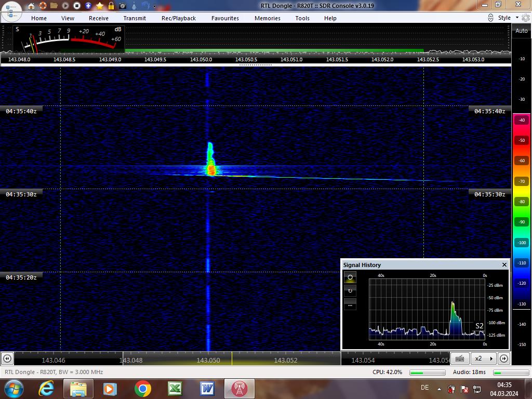
Task: Open the Receive ribbon tab
Action: (x=99, y=18)
